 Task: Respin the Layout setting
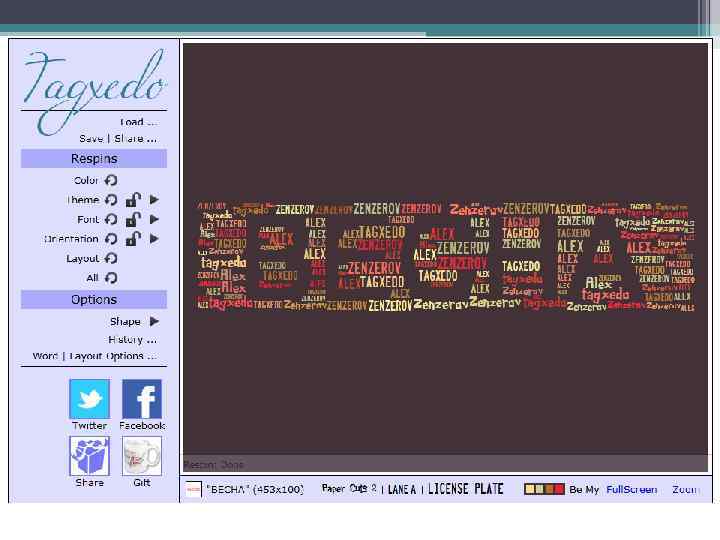click(x=111, y=259)
